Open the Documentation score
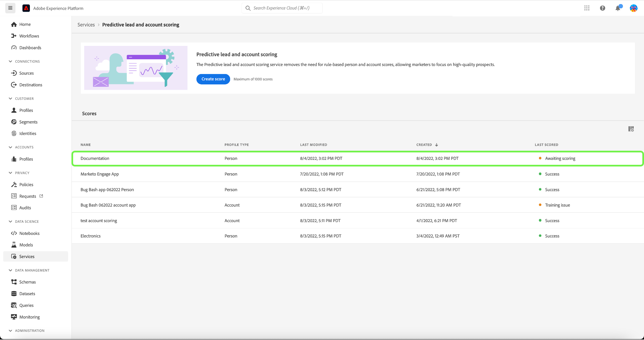Image resolution: width=644 pixels, height=340 pixels. [x=95, y=158]
